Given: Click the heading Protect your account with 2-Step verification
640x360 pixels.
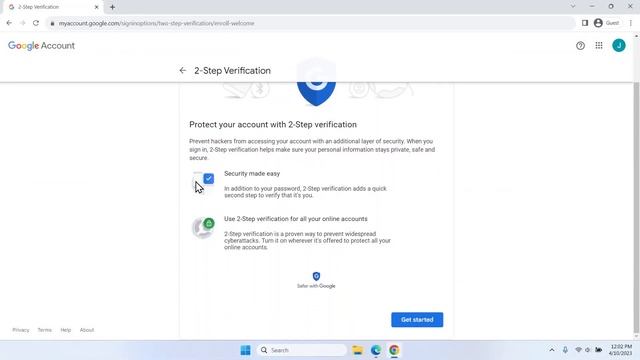Looking at the screenshot, I should pyautogui.click(x=273, y=124).
